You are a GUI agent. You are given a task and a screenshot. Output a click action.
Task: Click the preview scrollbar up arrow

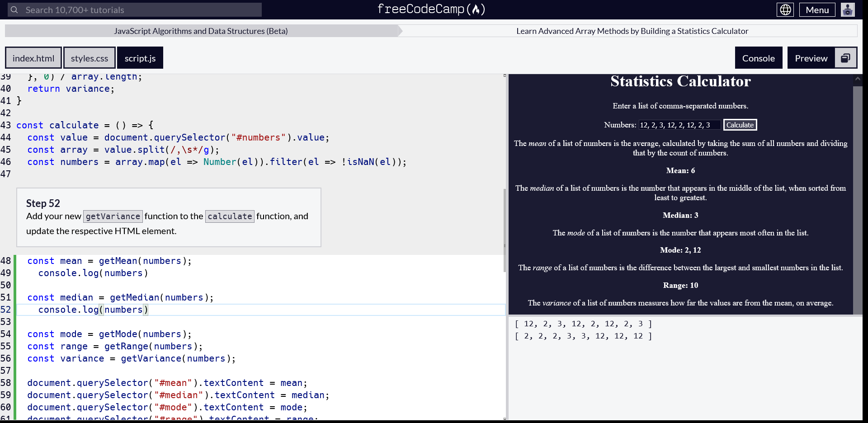click(x=858, y=79)
